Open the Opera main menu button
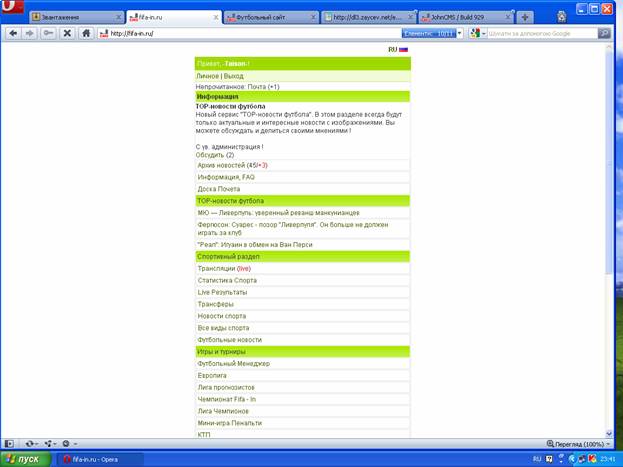 (12, 7)
